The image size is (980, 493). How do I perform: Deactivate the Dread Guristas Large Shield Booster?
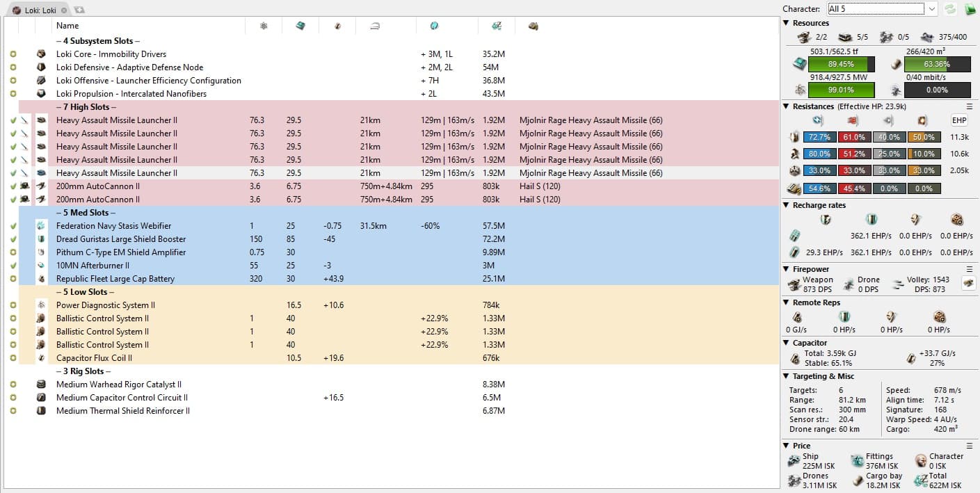click(x=13, y=239)
